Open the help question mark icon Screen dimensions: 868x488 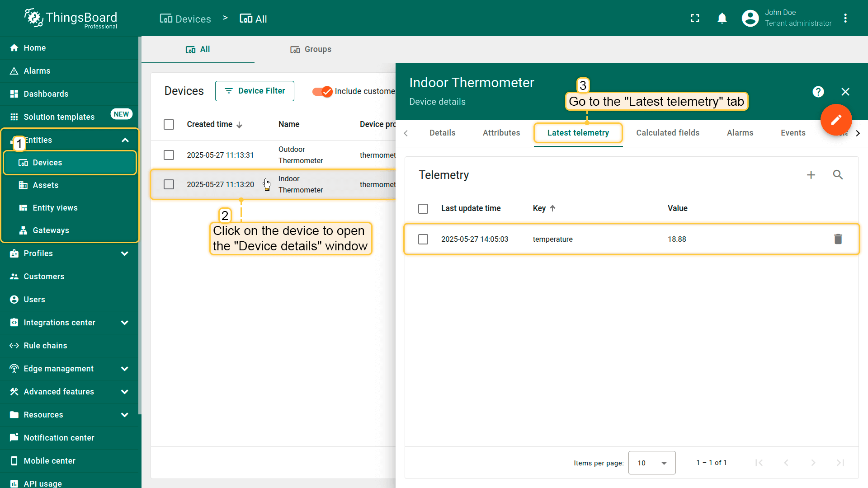(818, 92)
